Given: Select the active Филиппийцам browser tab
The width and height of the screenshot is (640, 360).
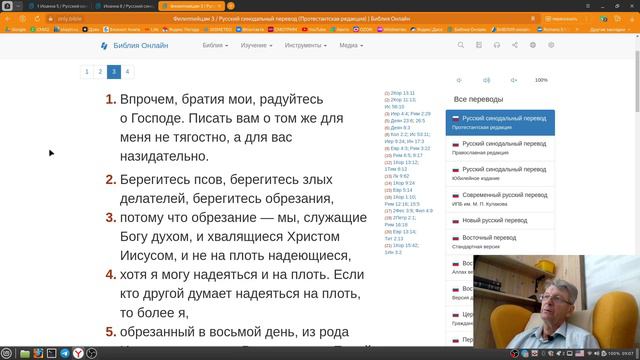Looking at the screenshot, I should tap(191, 6).
